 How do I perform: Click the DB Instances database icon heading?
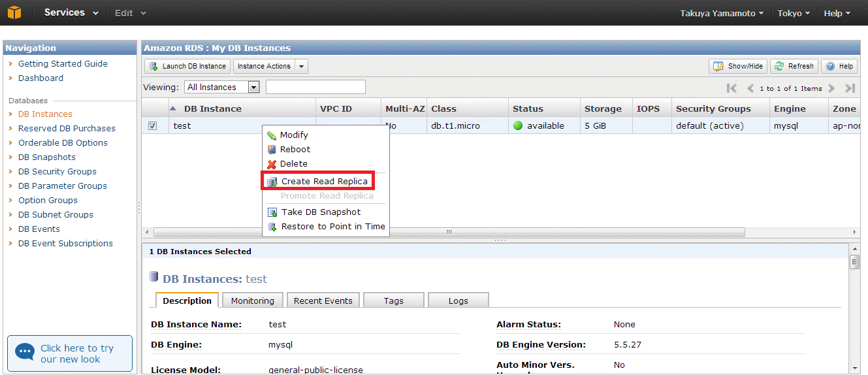click(154, 277)
